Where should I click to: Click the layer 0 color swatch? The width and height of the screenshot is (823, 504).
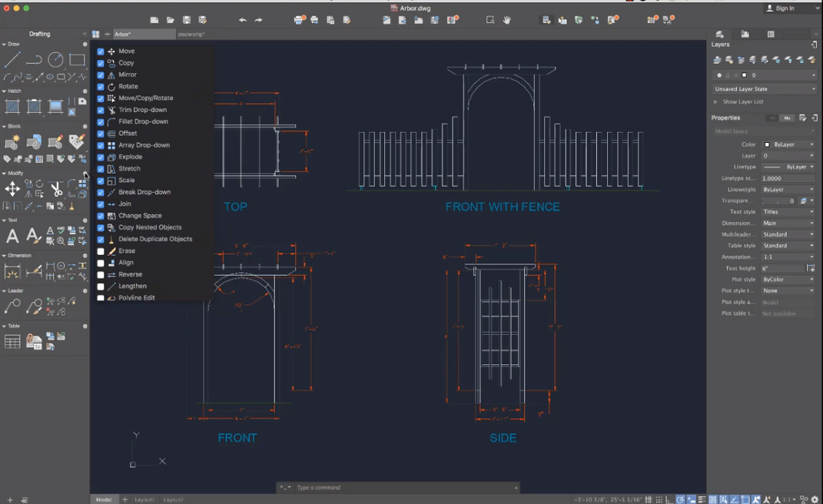click(745, 75)
